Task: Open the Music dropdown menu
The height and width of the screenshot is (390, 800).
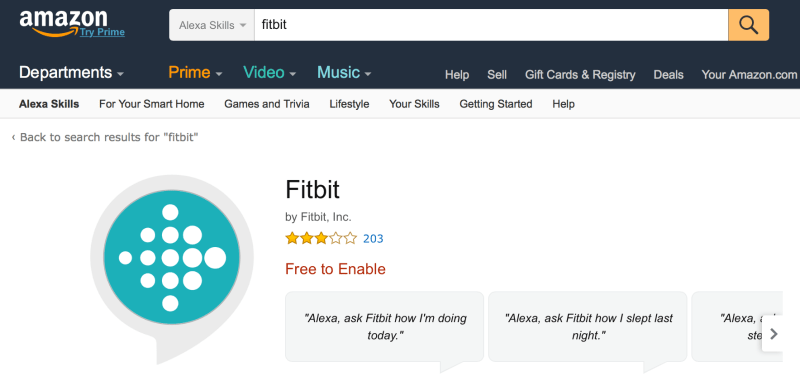Action: tap(344, 72)
